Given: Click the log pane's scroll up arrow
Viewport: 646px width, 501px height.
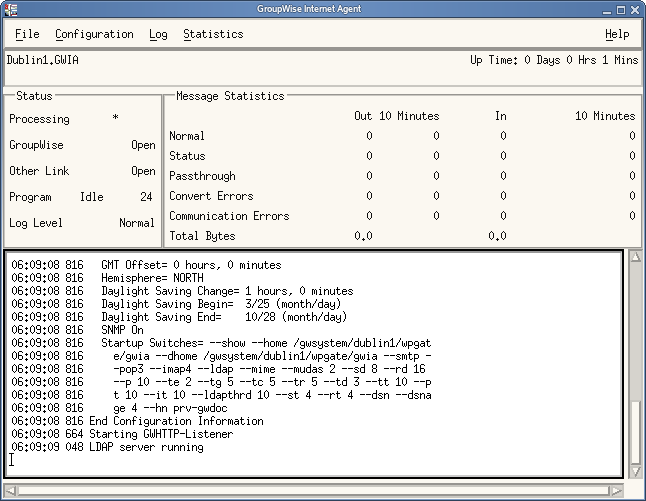Looking at the screenshot, I should (x=634, y=258).
